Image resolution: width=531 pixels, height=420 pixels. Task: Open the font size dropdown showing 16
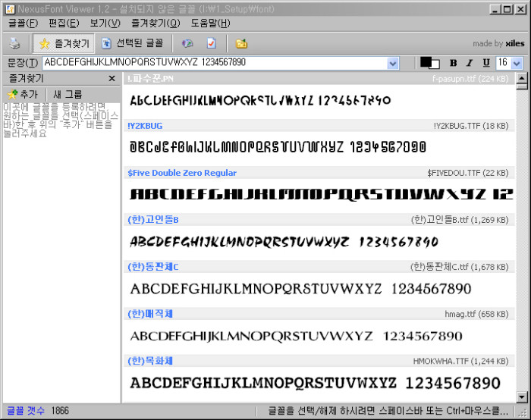point(517,63)
